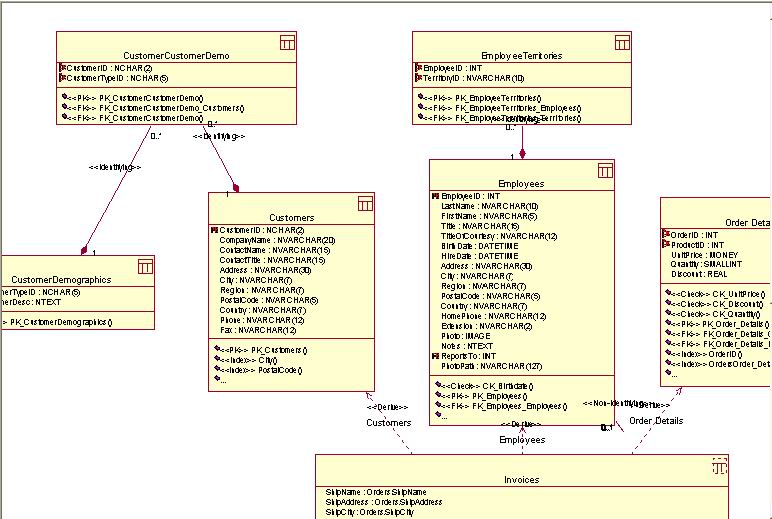Click the table icon on Employees entity

click(605, 171)
